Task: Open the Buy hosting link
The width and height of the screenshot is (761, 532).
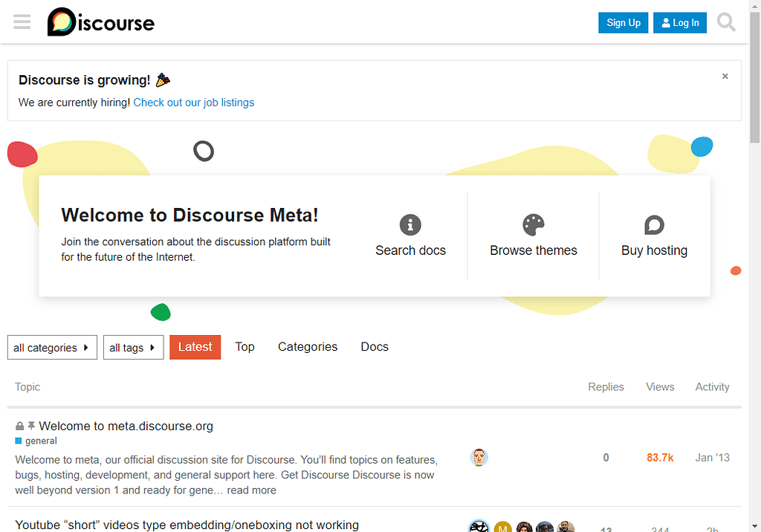Action: [x=654, y=250]
